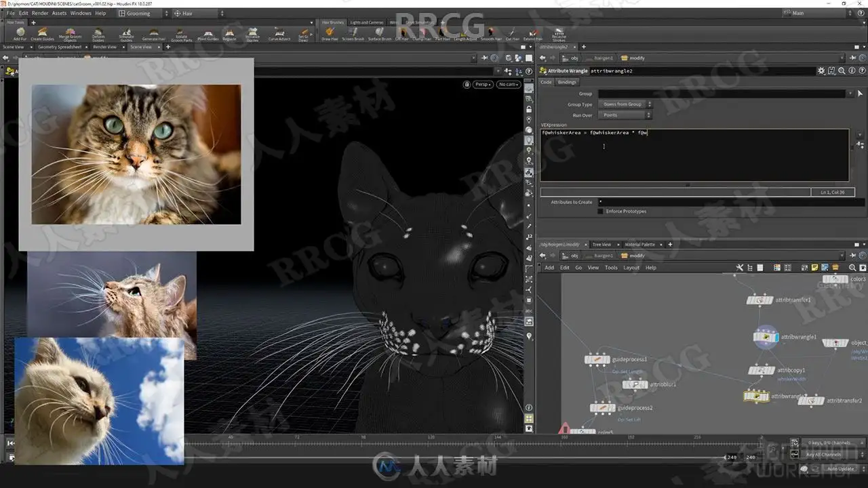
Task: Open the Group Type dropdown
Action: point(625,104)
